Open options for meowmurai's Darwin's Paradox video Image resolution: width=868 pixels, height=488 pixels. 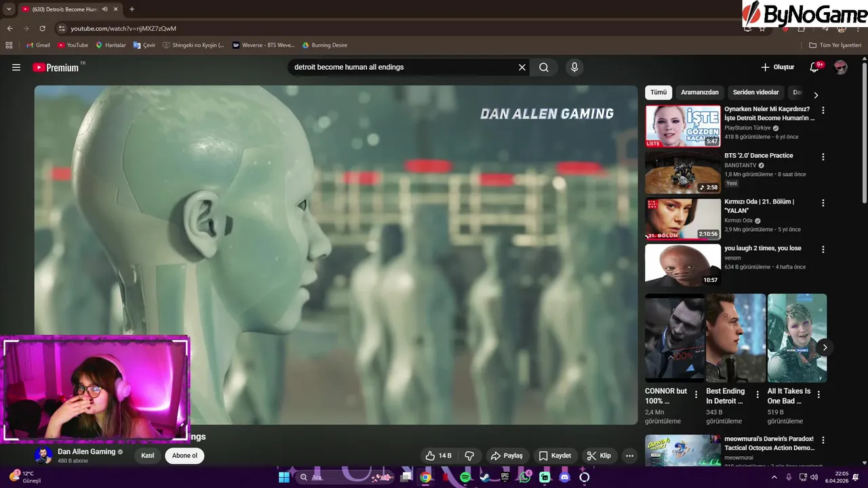[x=823, y=440]
